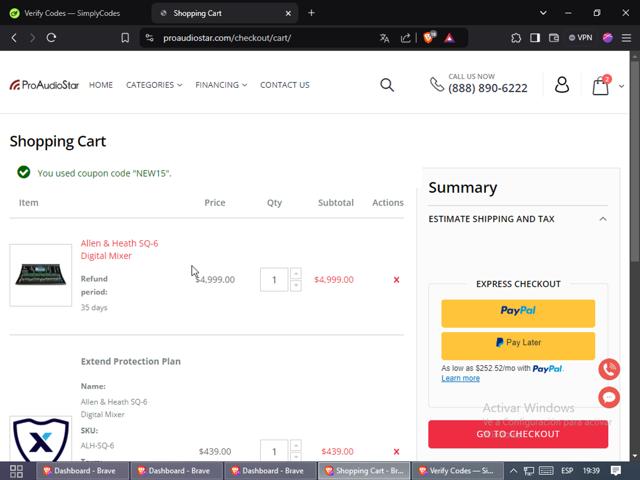Remove the $439.00 protection plan item
The width and height of the screenshot is (640, 480).
point(396,452)
